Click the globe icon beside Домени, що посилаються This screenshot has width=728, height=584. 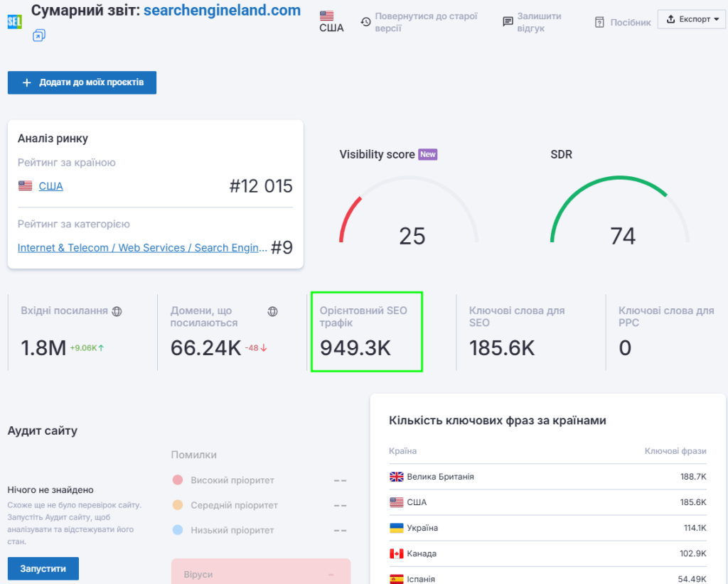[272, 310]
